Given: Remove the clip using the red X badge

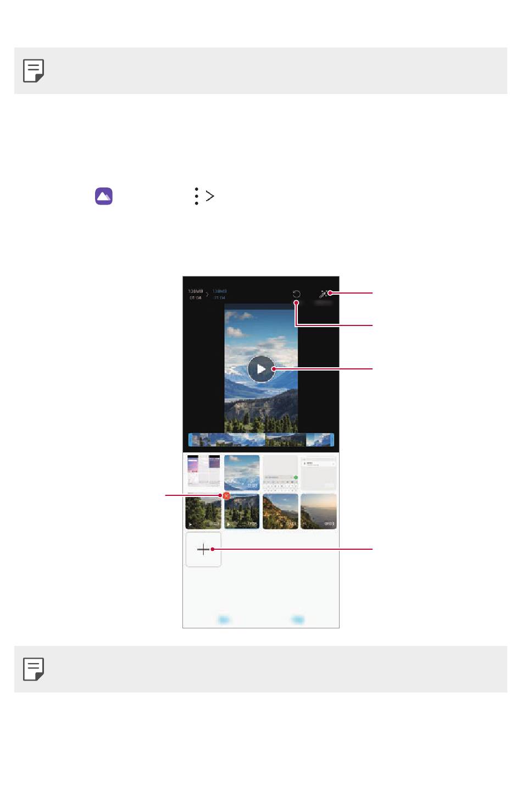Looking at the screenshot, I should [x=226, y=496].
